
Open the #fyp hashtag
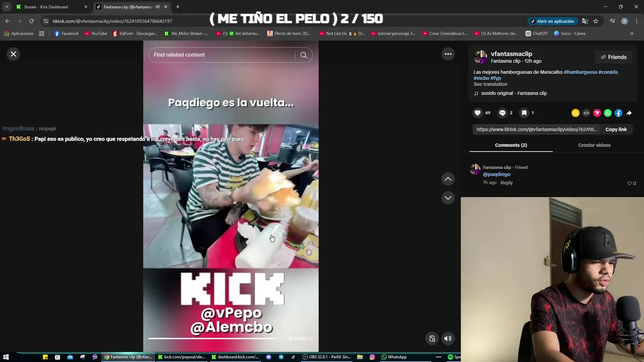(496, 78)
